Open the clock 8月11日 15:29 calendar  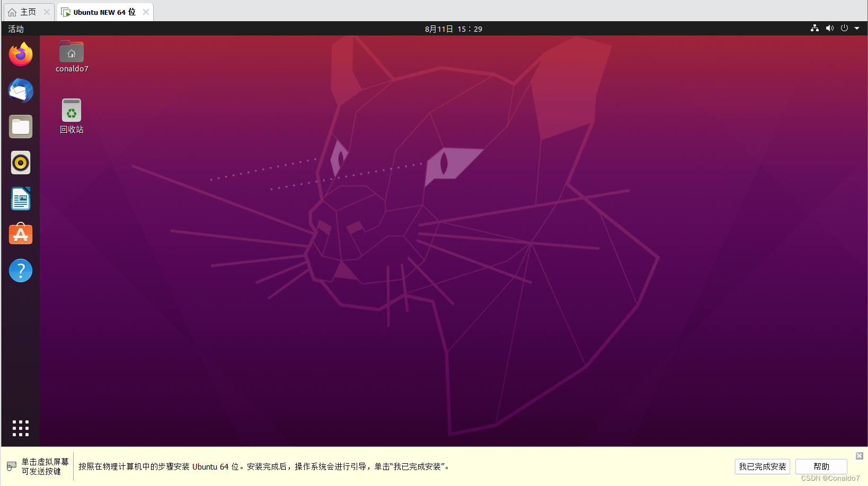coord(454,29)
